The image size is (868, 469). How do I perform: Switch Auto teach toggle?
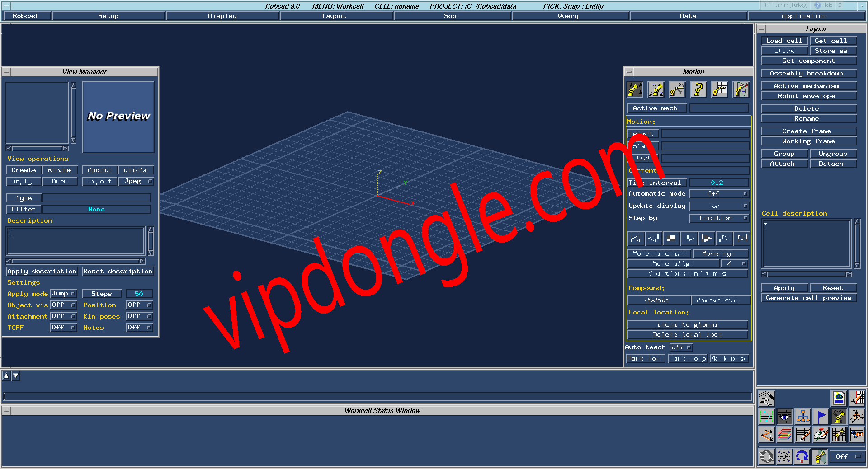pos(681,347)
